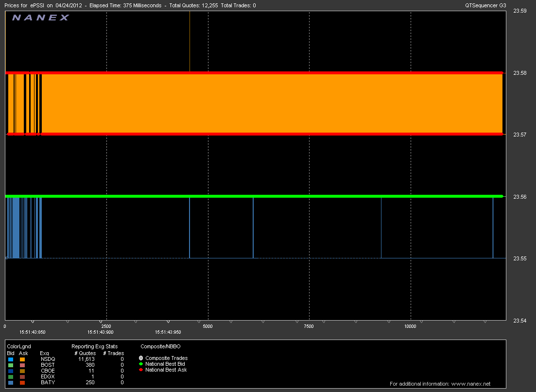Image resolution: width=536 pixels, height=392 pixels.
Task: Click the Composite Trades legend dot
Action: (141, 358)
